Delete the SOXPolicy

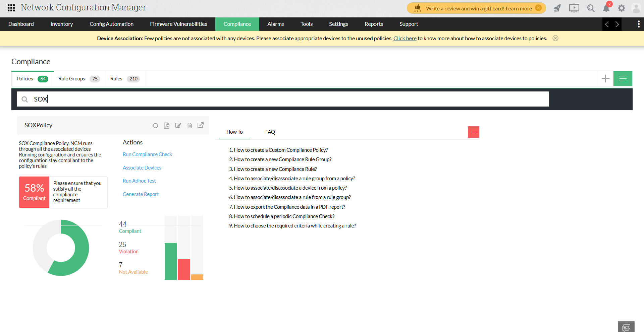tap(190, 126)
